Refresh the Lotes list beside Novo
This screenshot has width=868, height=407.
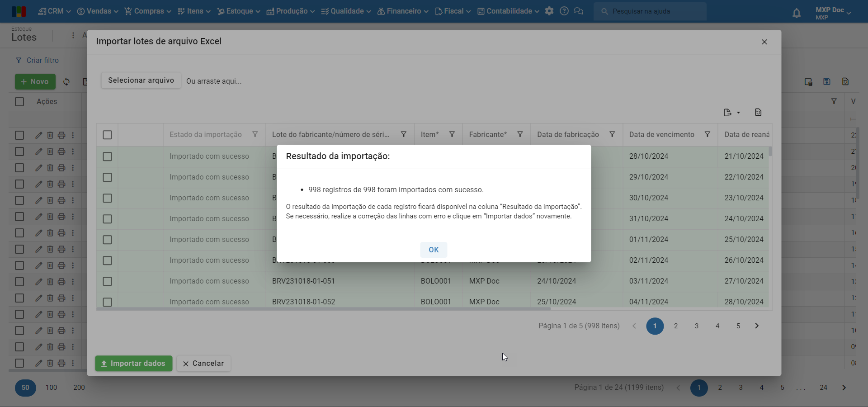[66, 82]
